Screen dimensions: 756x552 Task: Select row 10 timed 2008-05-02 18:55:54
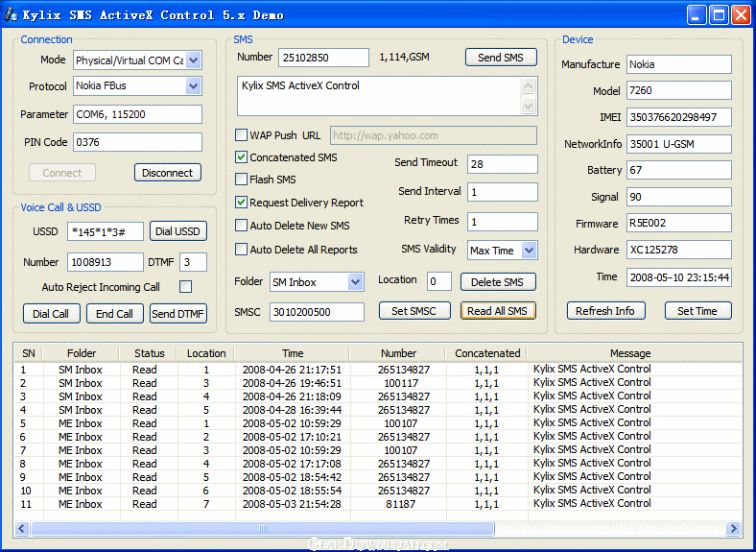(x=378, y=491)
